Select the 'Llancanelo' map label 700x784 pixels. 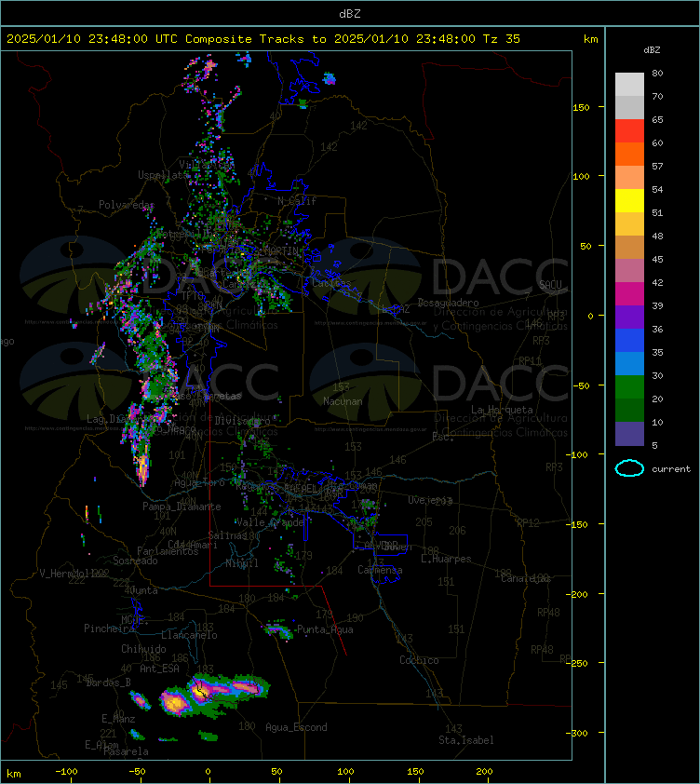189,635
